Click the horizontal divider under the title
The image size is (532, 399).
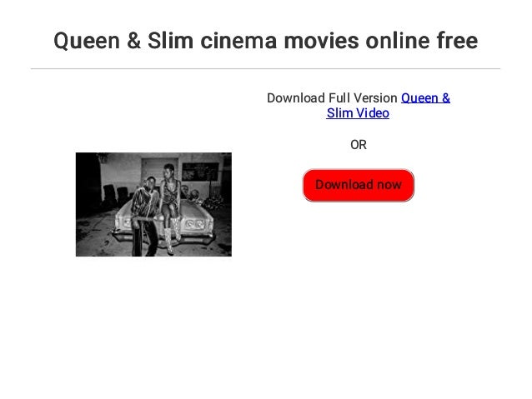(266, 68)
